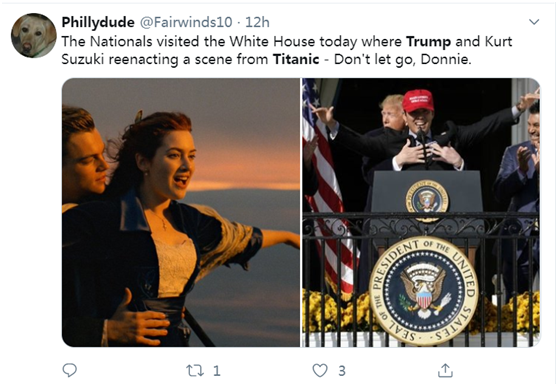Visit the Phillydude display name profile
This screenshot has width=558, height=386.
click(98, 22)
